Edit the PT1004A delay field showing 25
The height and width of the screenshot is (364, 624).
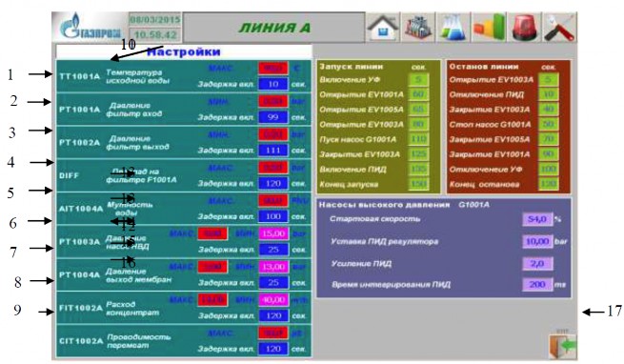[x=272, y=282]
